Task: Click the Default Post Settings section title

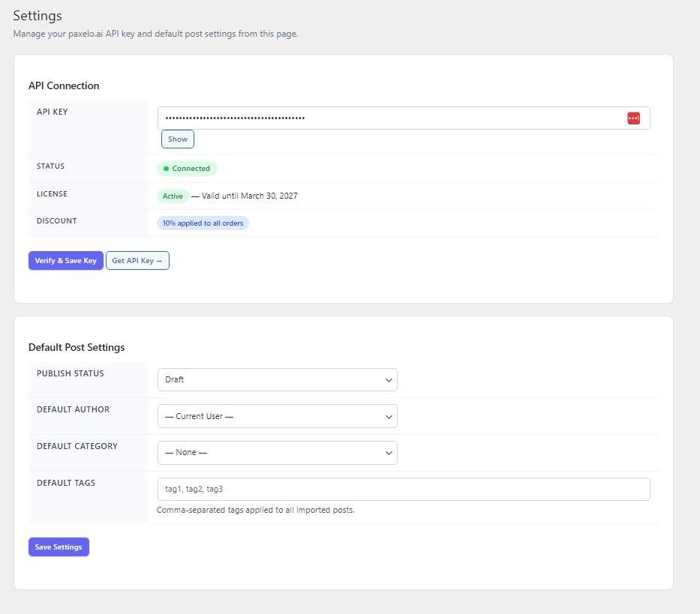Action: pos(76,347)
